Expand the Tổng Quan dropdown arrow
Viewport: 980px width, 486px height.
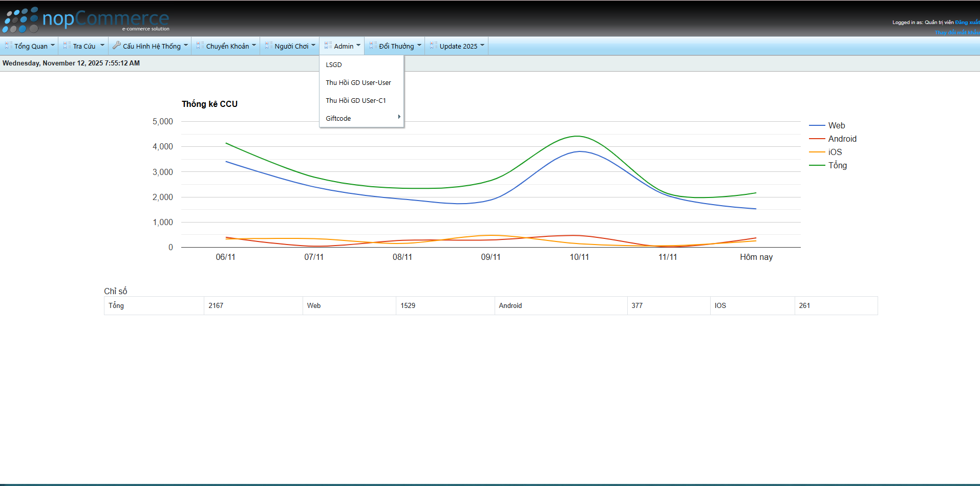pos(52,45)
